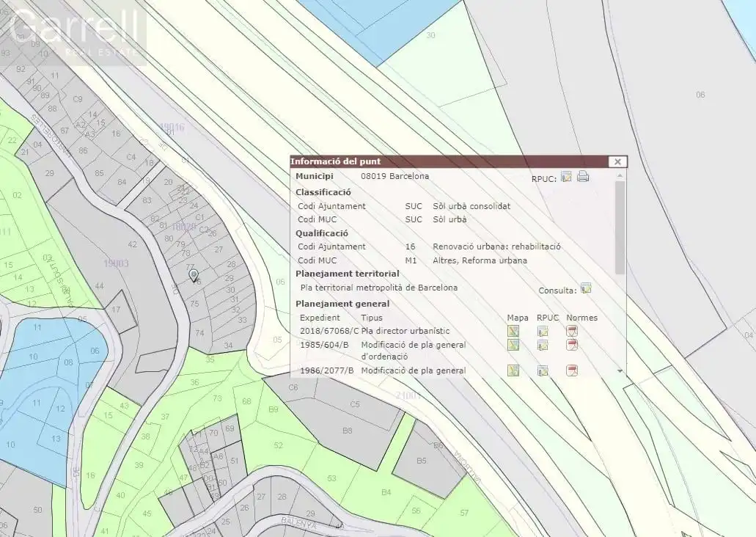Screen dimensions: 756x537
Task: Open the Mapa icon for expedient 1985/604/B
Action: (513, 345)
